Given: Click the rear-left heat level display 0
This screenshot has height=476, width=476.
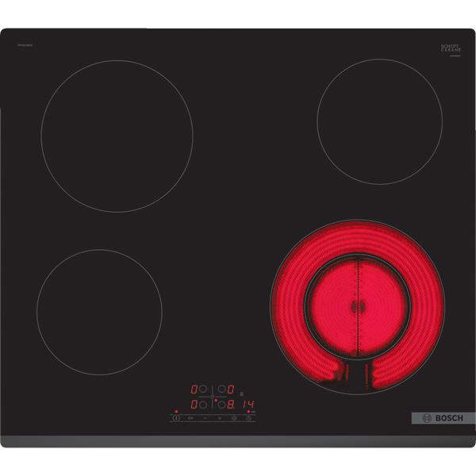Looking at the screenshot, I should click(194, 390).
